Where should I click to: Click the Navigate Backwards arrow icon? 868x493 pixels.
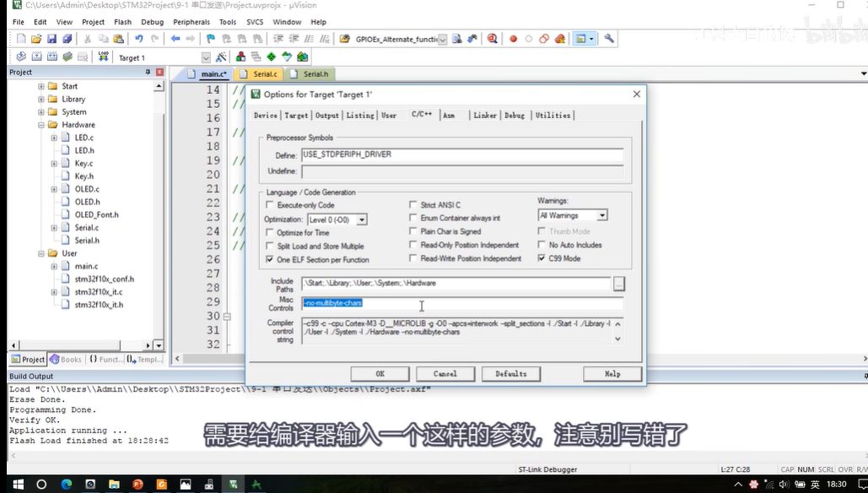(175, 39)
